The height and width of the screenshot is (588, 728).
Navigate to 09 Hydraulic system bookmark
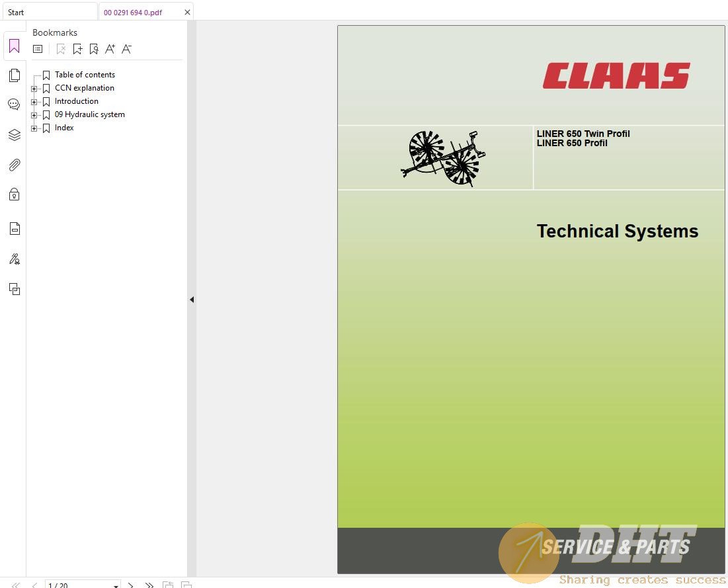click(x=90, y=114)
